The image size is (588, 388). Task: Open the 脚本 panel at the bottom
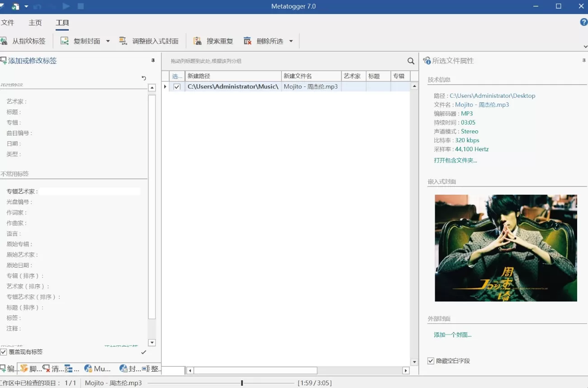coord(28,369)
